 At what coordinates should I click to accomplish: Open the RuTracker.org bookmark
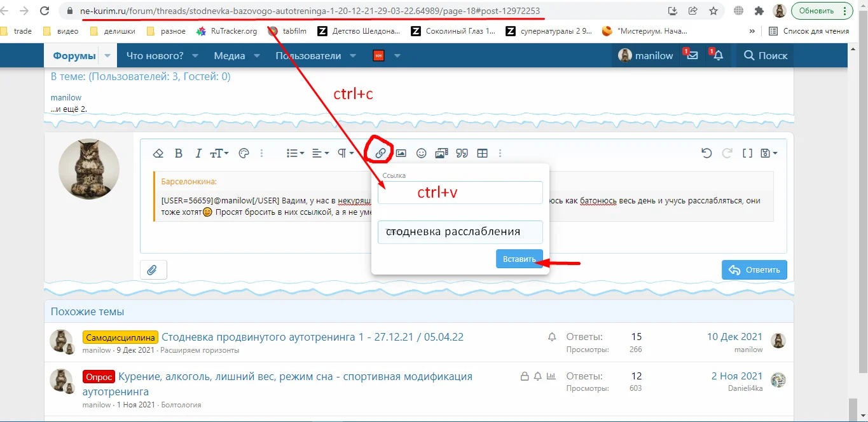227,31
